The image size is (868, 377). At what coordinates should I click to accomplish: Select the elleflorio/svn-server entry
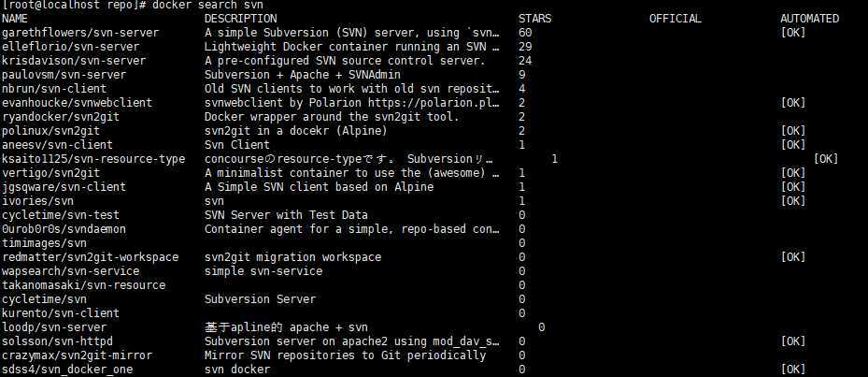tap(70, 47)
